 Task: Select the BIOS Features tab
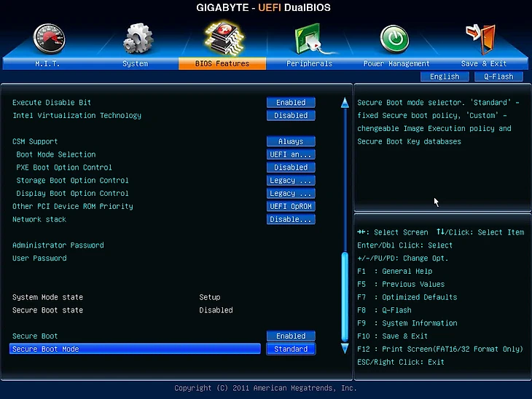point(222,64)
